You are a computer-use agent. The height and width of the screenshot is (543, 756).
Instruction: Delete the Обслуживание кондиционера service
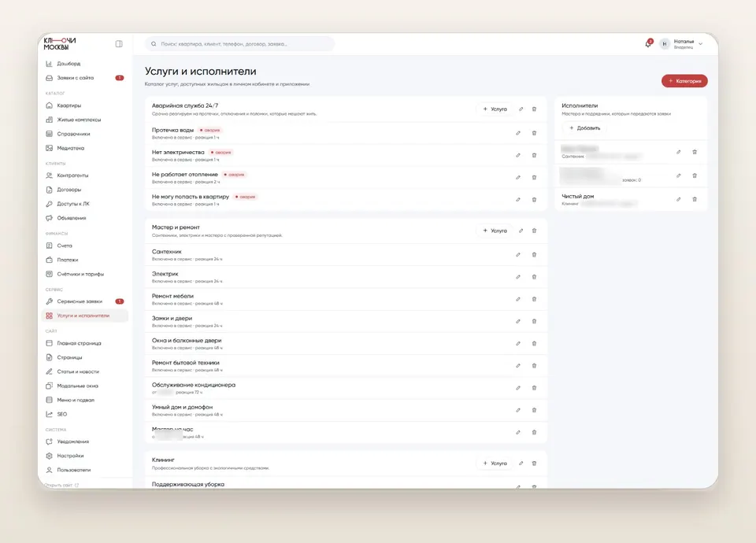pos(534,388)
